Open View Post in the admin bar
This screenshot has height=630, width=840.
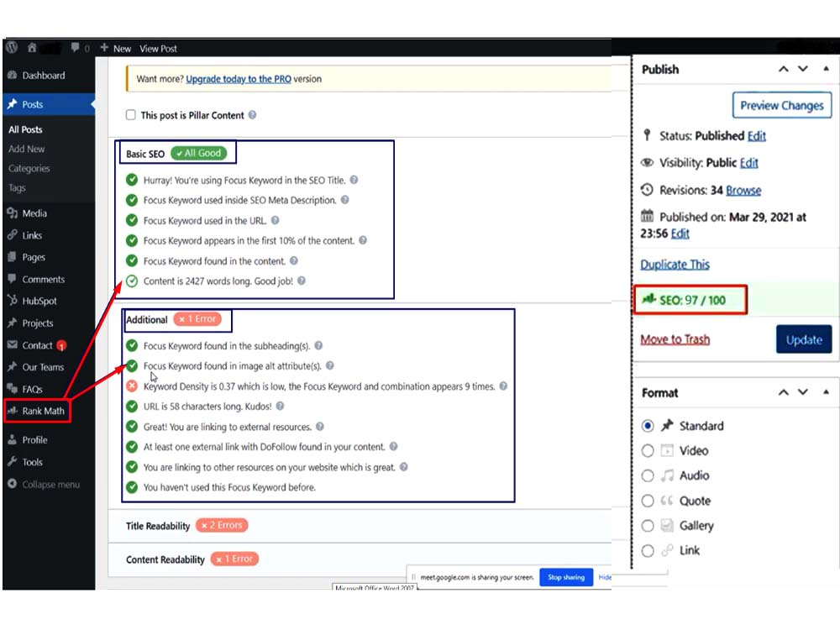[158, 49]
